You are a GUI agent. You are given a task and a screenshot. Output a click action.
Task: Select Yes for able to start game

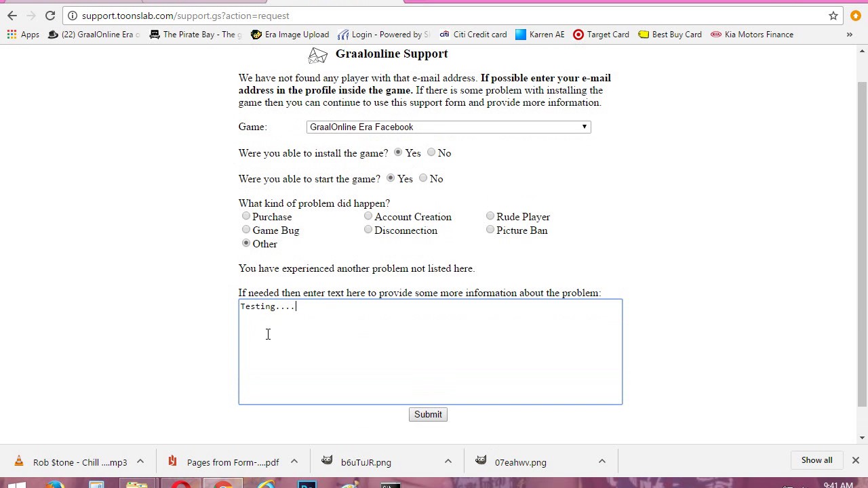click(391, 178)
